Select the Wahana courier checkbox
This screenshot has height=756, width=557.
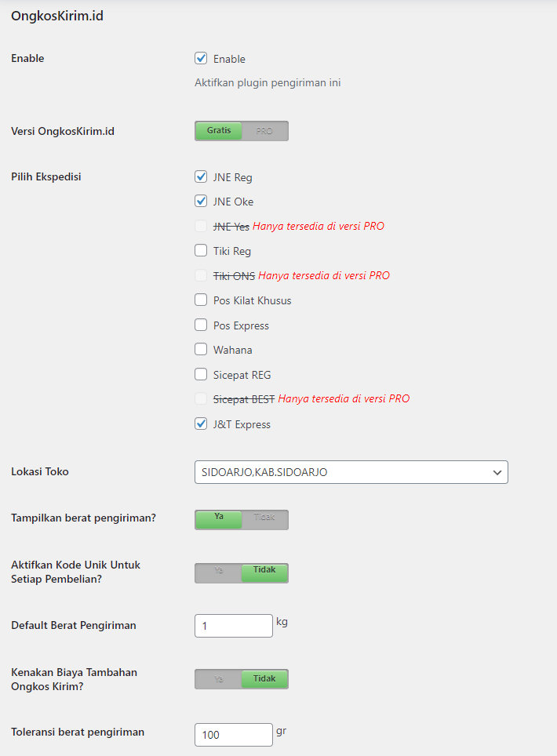(201, 350)
